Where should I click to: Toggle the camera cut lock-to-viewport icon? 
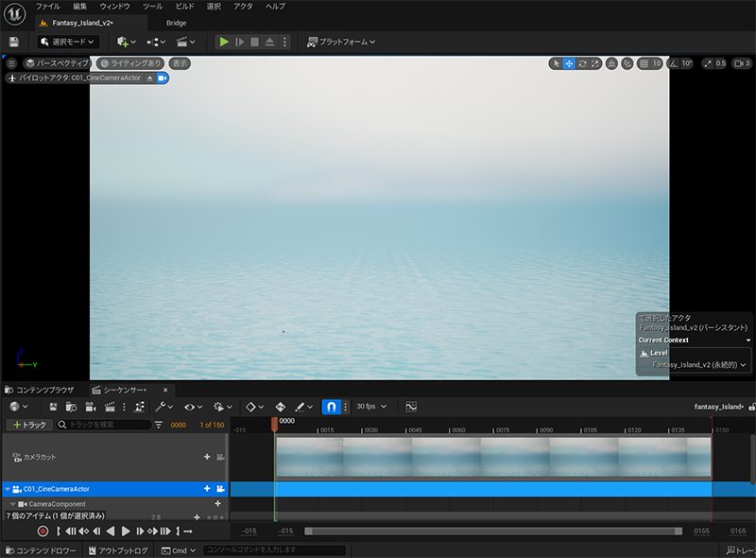pos(220,457)
